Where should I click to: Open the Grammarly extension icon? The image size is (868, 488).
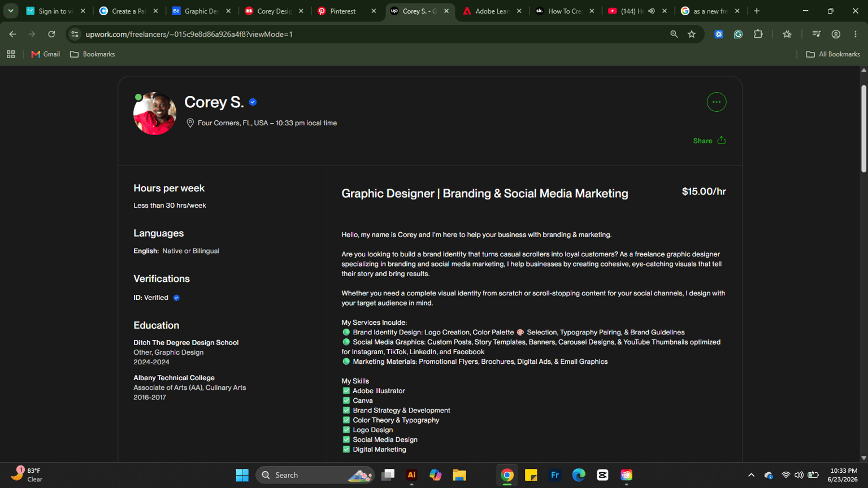pos(738,34)
